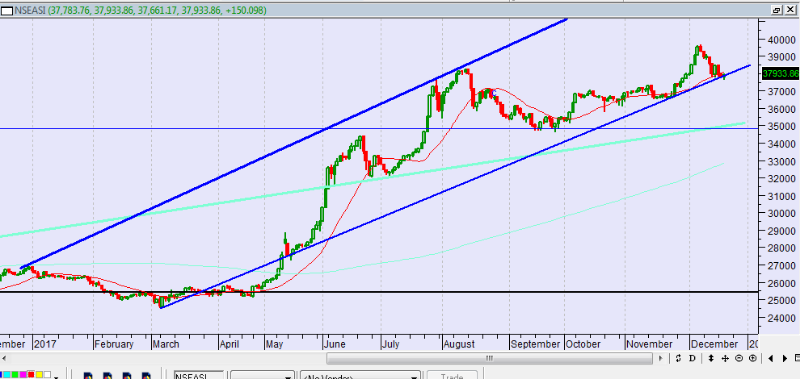Pick the yellow color swatch
This screenshot has width=800, height=379.
[40, 375]
